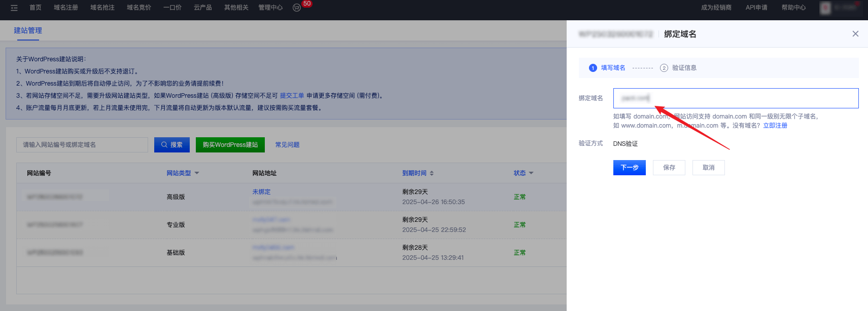Click the 取消 button

709,168
